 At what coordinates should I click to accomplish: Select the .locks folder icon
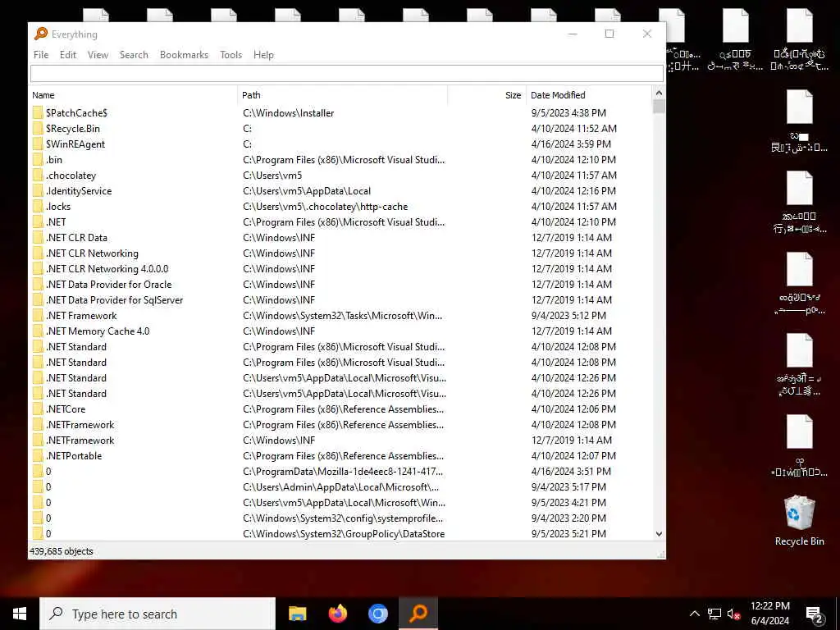pyautogui.click(x=38, y=206)
